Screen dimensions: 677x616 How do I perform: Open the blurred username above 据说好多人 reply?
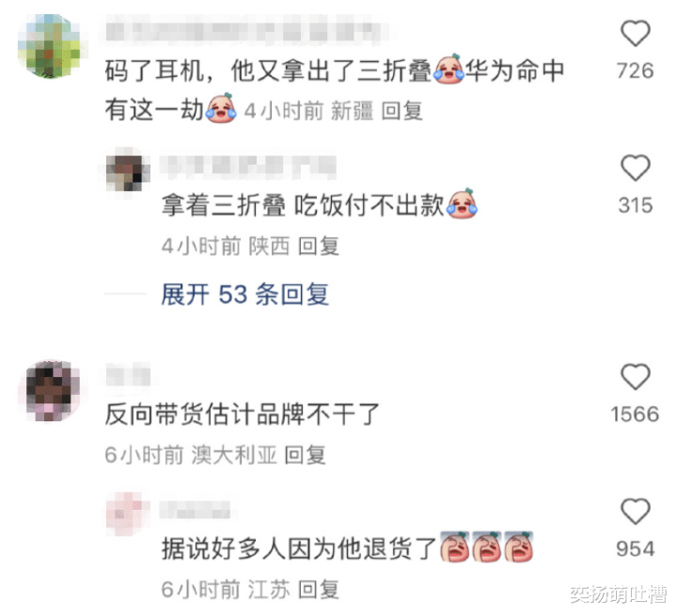(x=195, y=510)
